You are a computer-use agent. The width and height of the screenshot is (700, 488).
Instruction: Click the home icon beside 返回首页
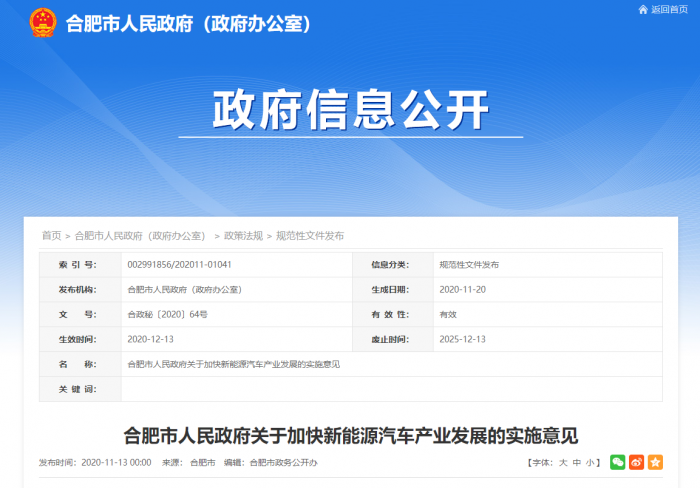(x=643, y=9)
